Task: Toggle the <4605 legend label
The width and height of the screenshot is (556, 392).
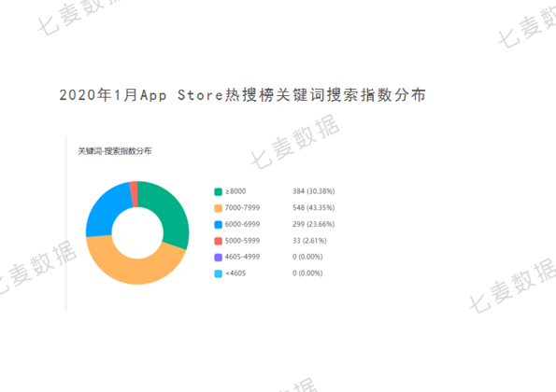Action: [x=235, y=273]
